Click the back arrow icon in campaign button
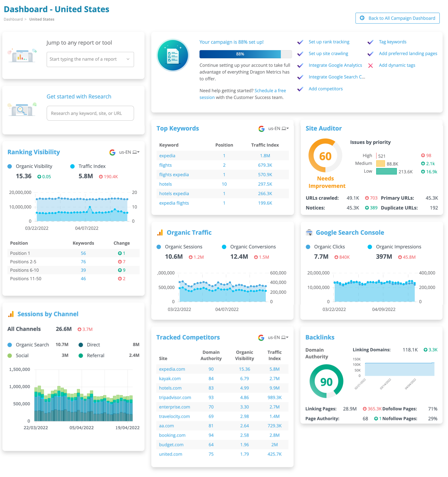 coord(362,18)
